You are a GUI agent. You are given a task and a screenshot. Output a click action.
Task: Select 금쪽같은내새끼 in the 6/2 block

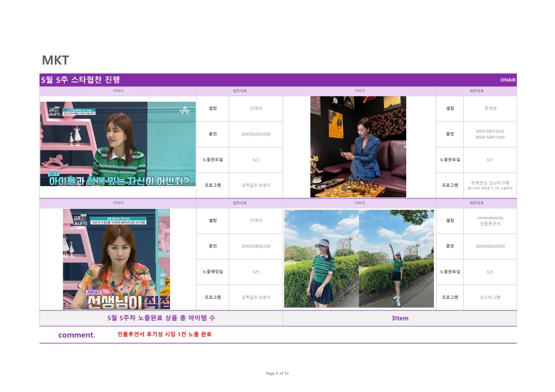256,186
